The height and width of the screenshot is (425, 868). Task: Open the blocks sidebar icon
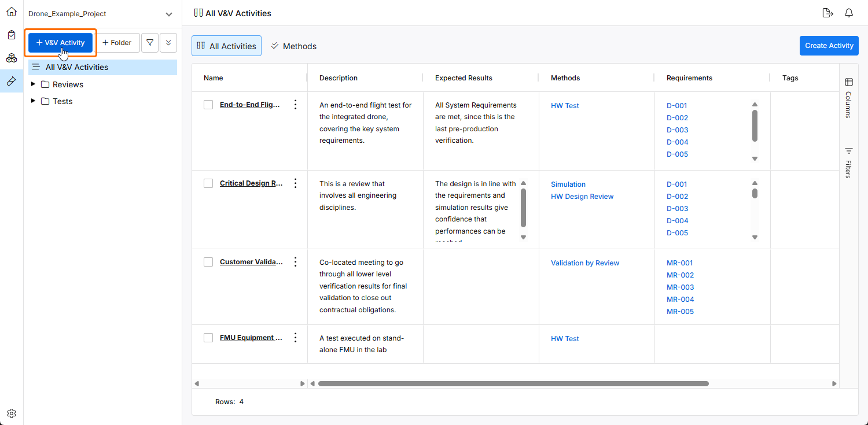click(12, 58)
